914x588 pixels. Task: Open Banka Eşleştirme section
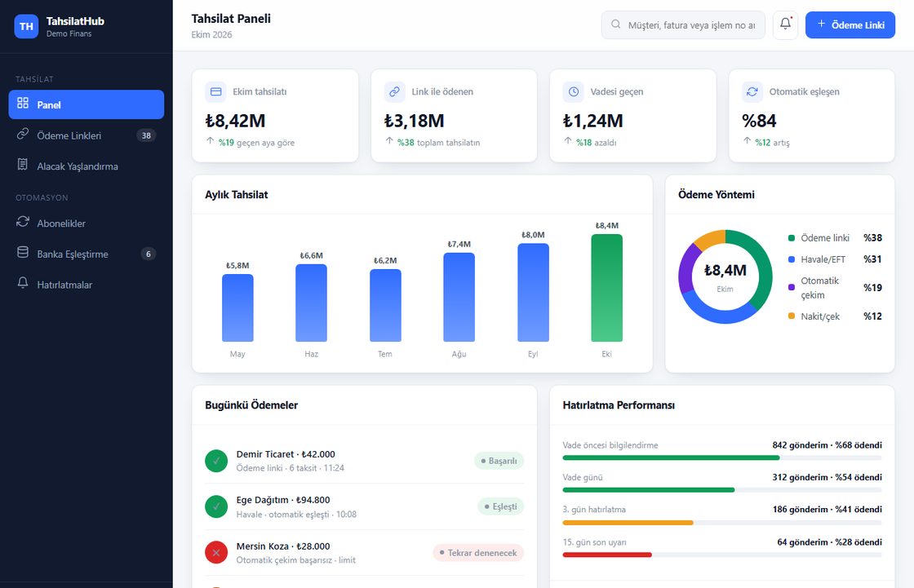click(87, 254)
